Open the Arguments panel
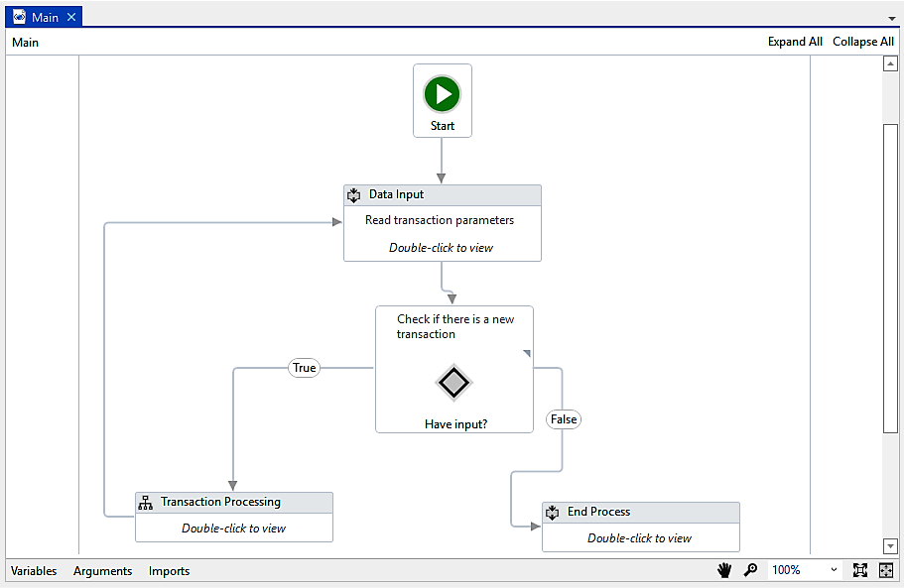This screenshot has height=588, width=904. click(x=102, y=571)
